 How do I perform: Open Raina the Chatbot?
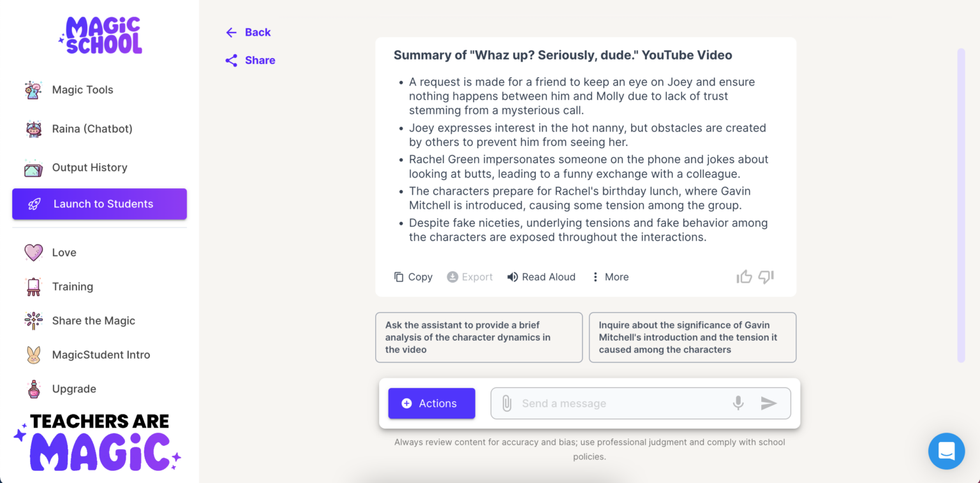point(93,128)
